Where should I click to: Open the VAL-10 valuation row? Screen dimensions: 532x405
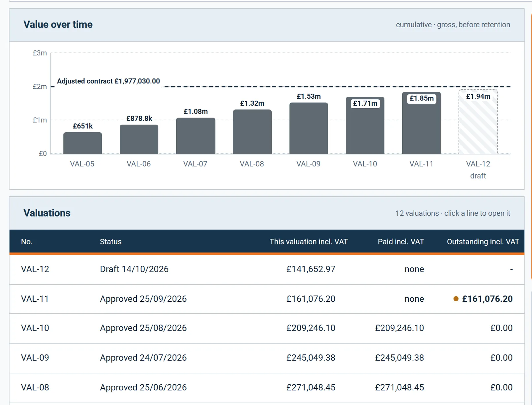point(267,328)
